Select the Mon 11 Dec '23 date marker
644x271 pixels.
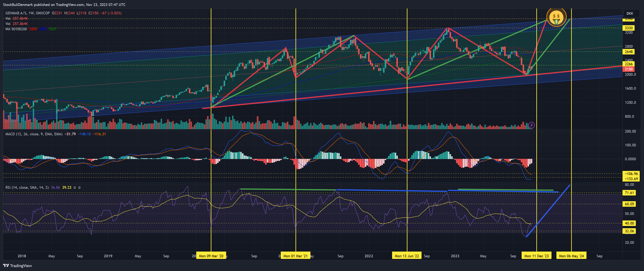pos(537,256)
